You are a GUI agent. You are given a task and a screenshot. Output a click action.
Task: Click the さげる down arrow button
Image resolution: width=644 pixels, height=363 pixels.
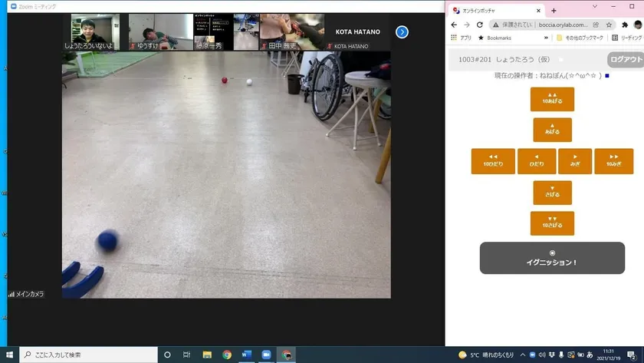pos(552,193)
